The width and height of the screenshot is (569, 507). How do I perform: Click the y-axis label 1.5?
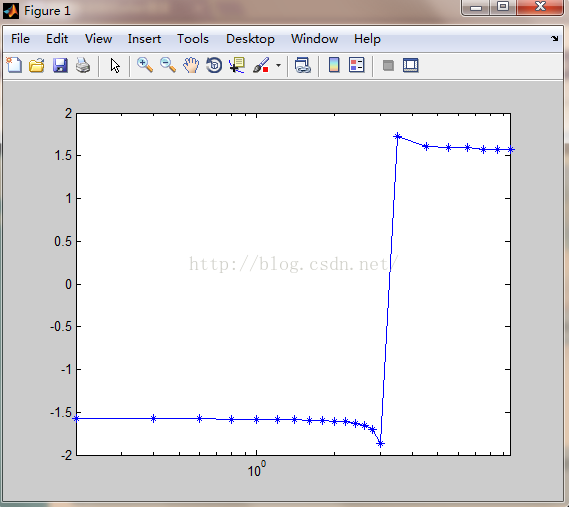(63, 156)
